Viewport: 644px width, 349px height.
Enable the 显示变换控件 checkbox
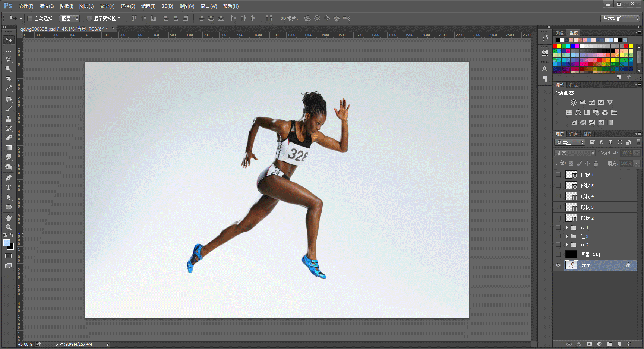click(x=89, y=18)
